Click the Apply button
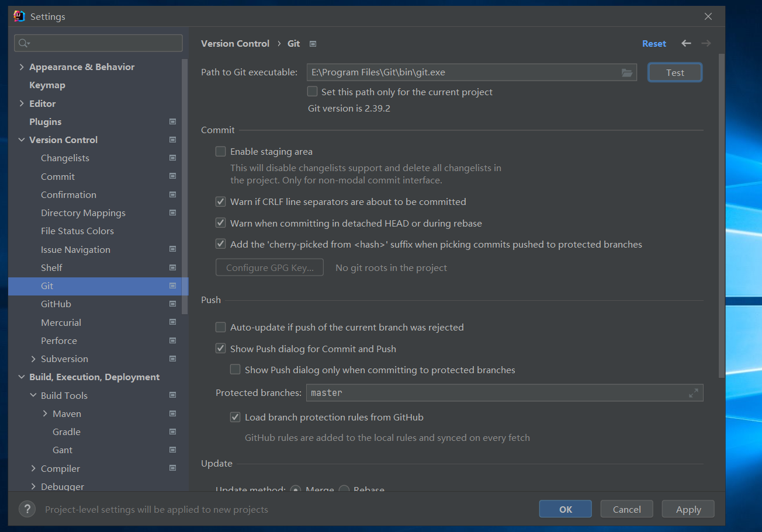762x532 pixels. pyautogui.click(x=688, y=509)
